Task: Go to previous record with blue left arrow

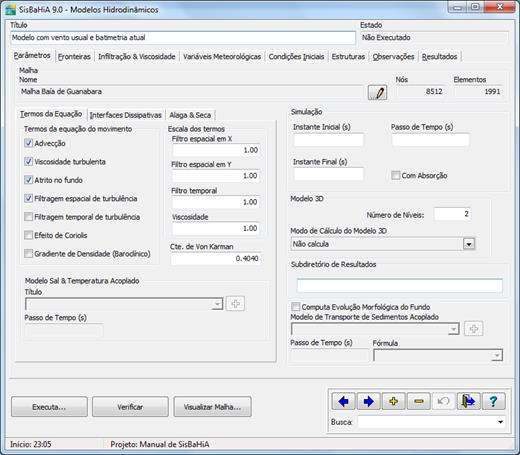Action: (x=343, y=401)
